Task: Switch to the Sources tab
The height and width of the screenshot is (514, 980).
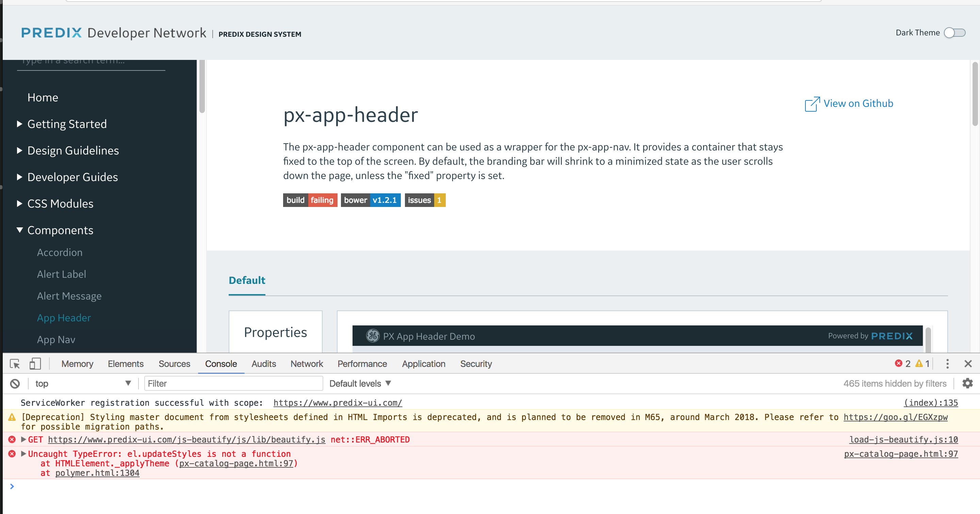Action: [174, 364]
